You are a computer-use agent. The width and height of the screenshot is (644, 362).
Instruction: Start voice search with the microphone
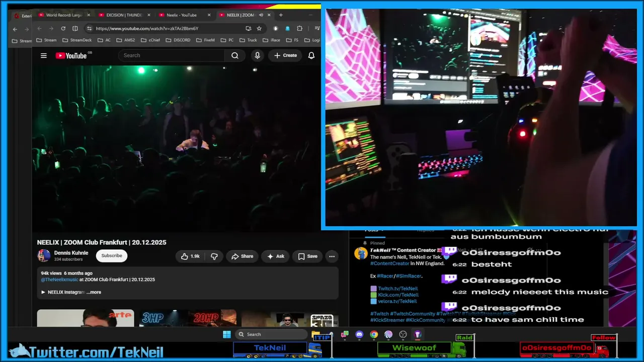[x=258, y=55]
